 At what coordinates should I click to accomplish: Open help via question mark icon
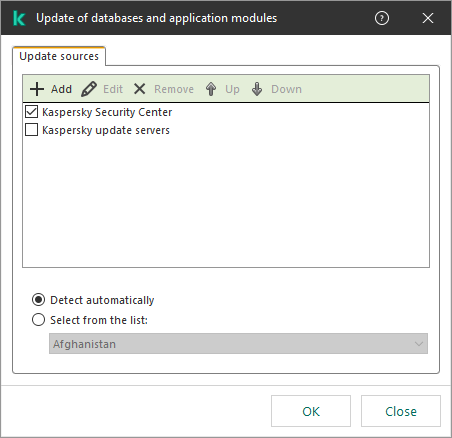point(382,18)
